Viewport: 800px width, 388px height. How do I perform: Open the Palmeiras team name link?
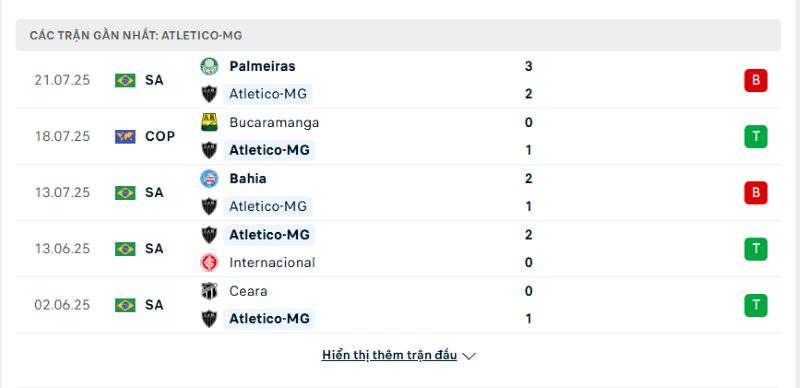pyautogui.click(x=262, y=66)
